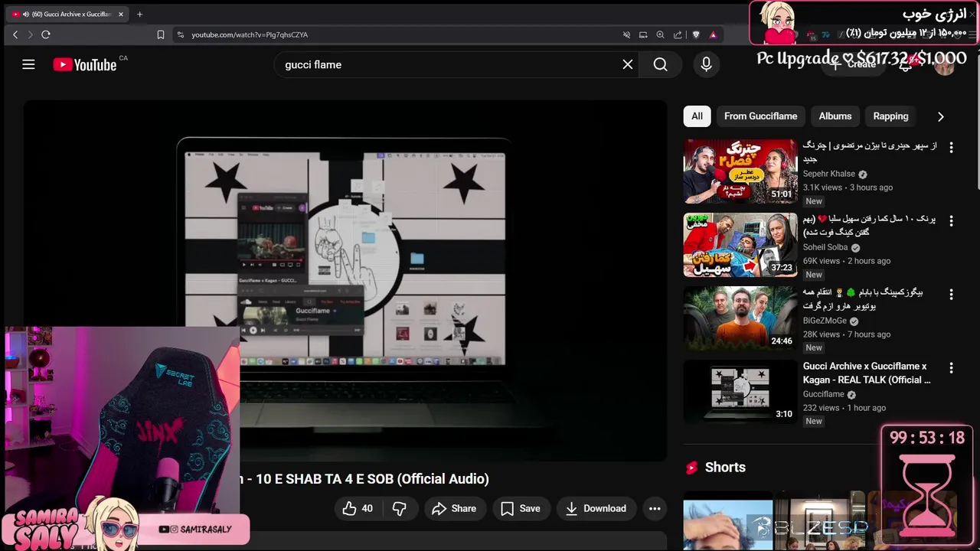This screenshot has height=551, width=980.
Task: Select the Rapping filter chip
Action: coord(890,116)
